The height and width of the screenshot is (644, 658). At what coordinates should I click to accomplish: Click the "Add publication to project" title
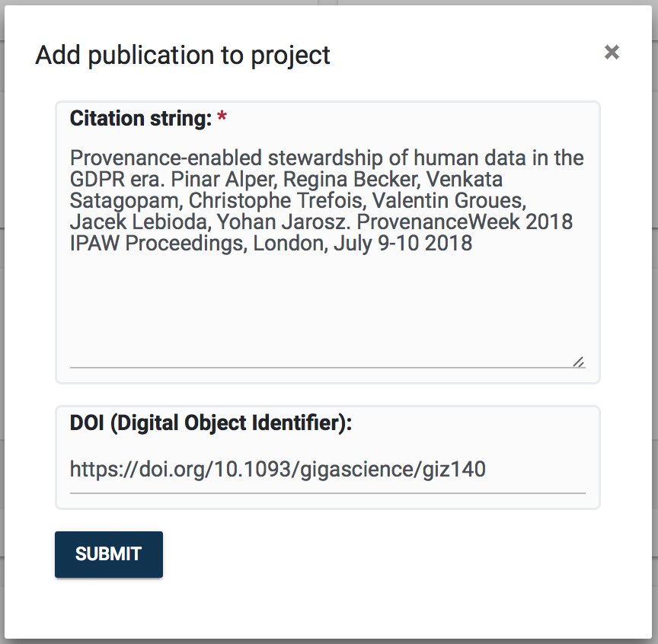coord(183,56)
